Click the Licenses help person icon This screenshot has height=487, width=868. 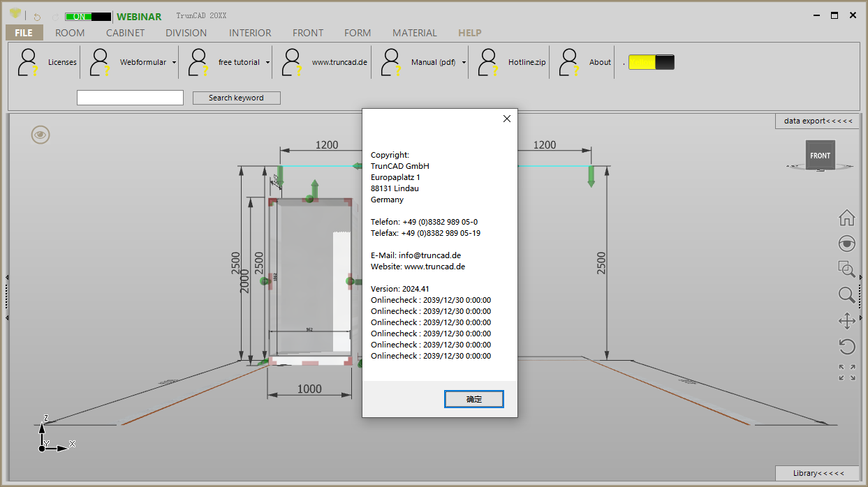[29, 62]
